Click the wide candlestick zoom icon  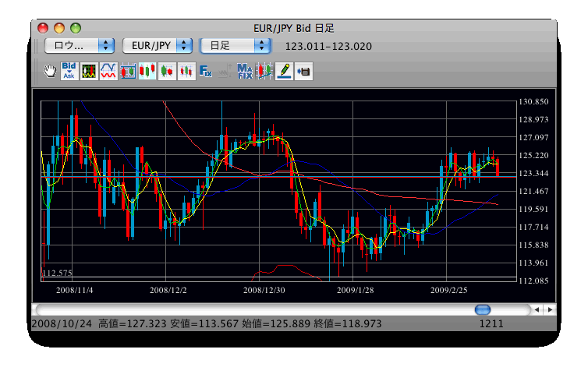(167, 71)
